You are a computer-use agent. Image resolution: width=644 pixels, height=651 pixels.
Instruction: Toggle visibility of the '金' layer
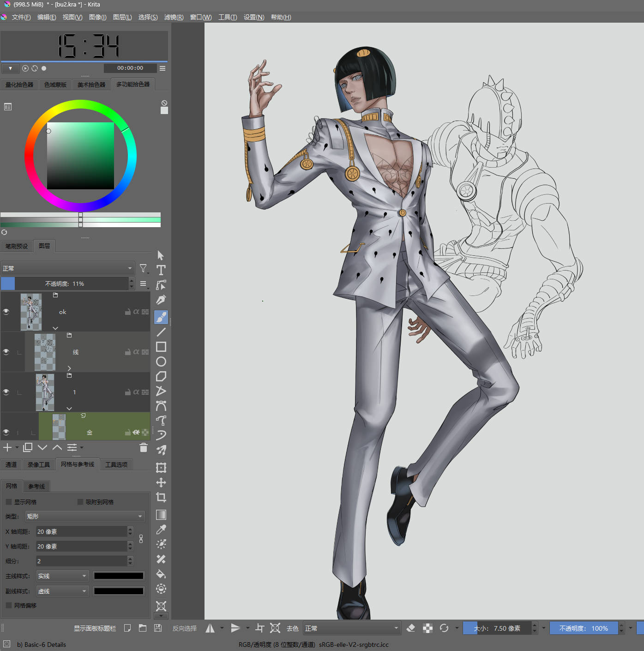pyautogui.click(x=6, y=432)
